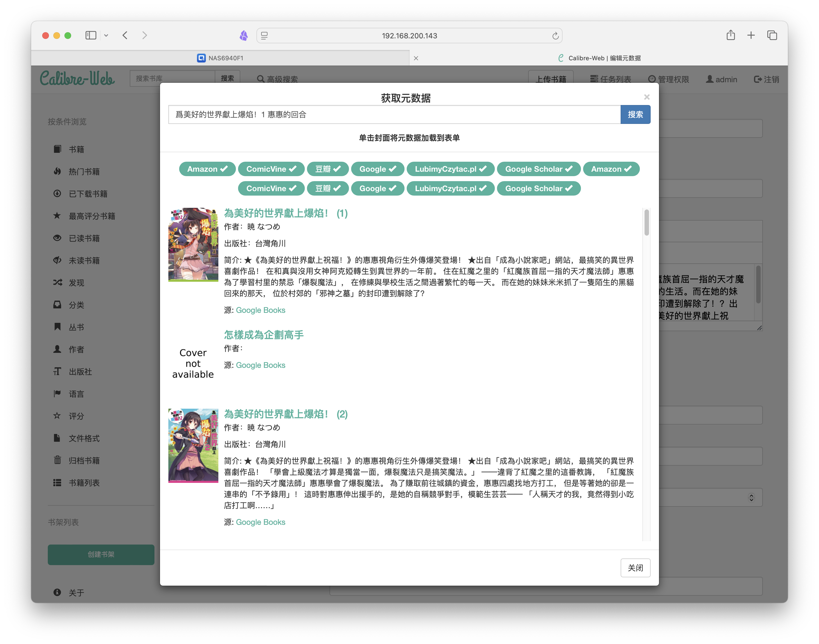Toggle the first-row LubimyCzytac.pl provider pill
Image resolution: width=819 pixels, height=644 pixels.
(451, 169)
